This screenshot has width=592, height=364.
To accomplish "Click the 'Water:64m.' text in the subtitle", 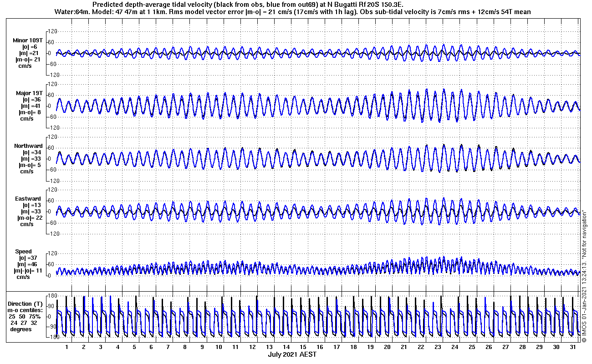I will (x=71, y=11).
